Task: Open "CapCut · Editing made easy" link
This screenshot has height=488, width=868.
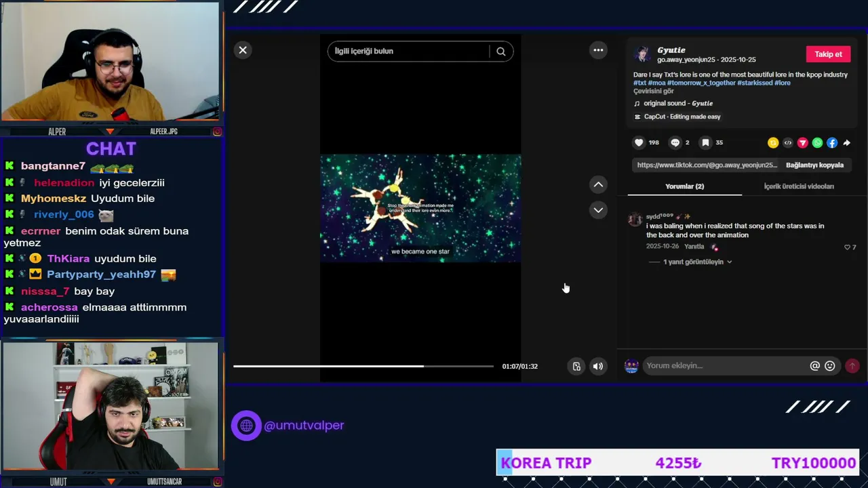Action: point(682,117)
